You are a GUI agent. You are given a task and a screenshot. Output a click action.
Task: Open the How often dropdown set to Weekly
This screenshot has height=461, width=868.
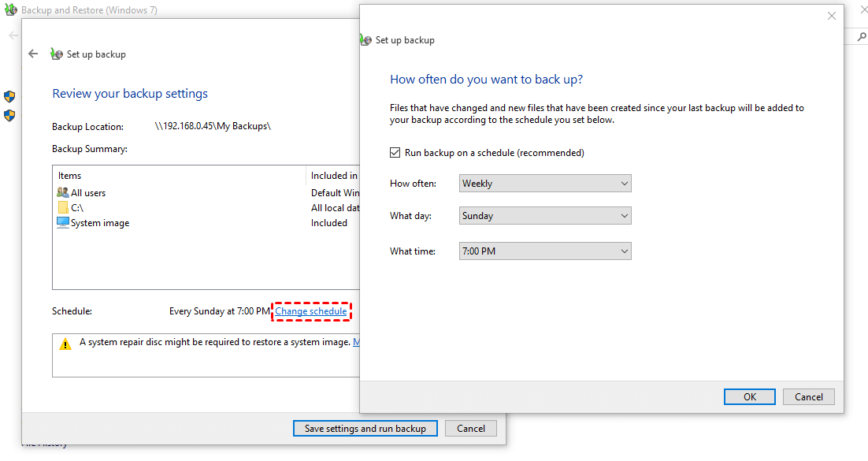click(x=545, y=184)
